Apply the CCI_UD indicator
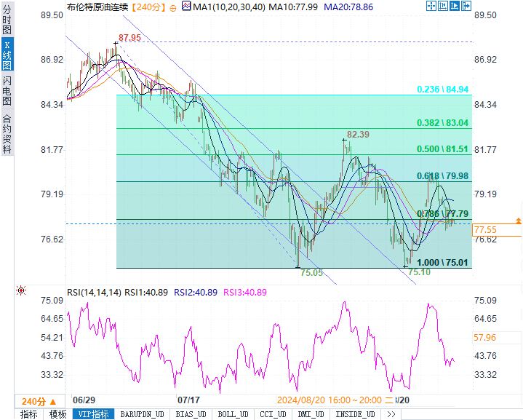The image size is (523, 420). 274,414
